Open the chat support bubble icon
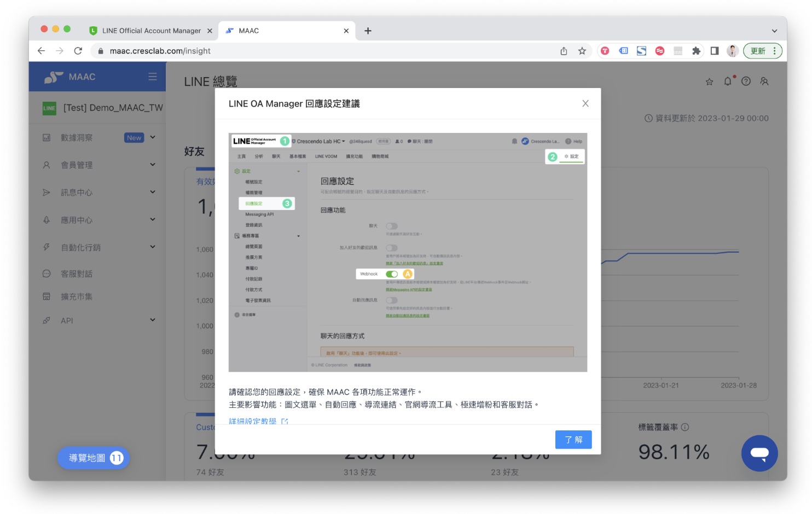The image size is (812, 514). [759, 453]
